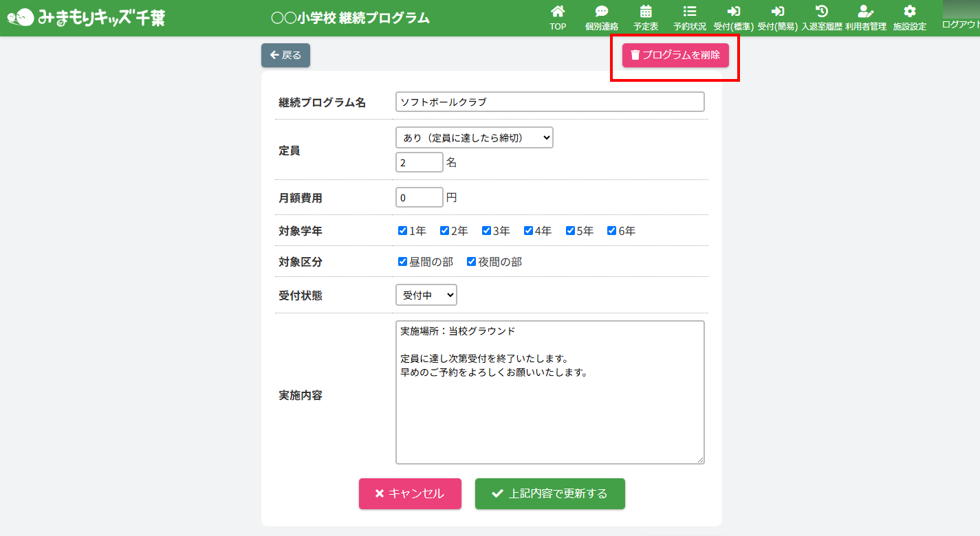Toggle the 6年 grade checkbox
Screen dimensions: 980x536
611,231
